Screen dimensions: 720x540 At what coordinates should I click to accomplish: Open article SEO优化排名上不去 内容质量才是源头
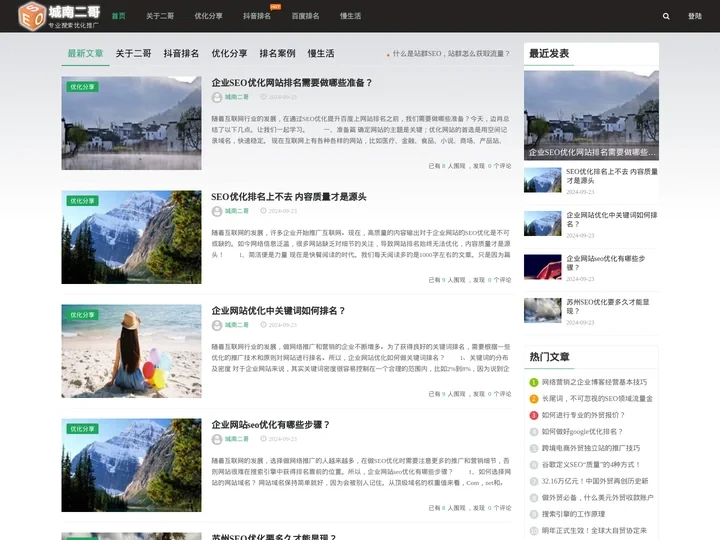point(289,197)
